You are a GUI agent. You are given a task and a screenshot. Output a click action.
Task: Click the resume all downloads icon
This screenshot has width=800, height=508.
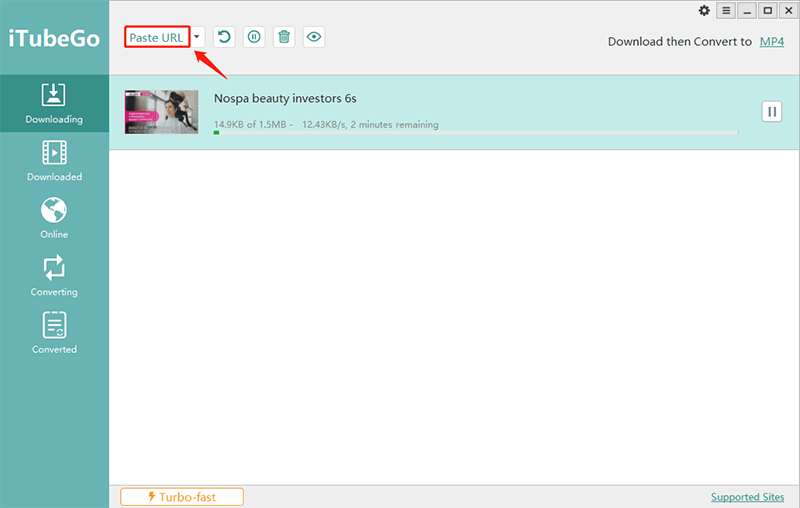point(224,37)
